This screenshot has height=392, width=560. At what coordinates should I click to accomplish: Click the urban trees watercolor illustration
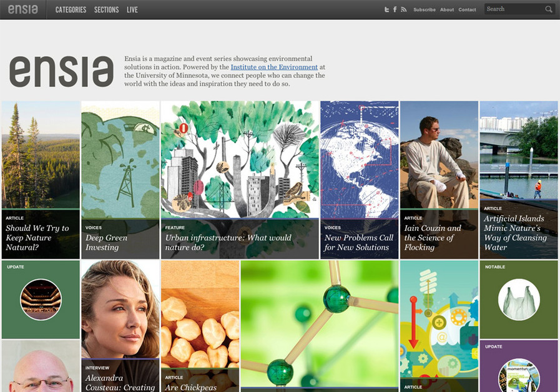(240, 159)
